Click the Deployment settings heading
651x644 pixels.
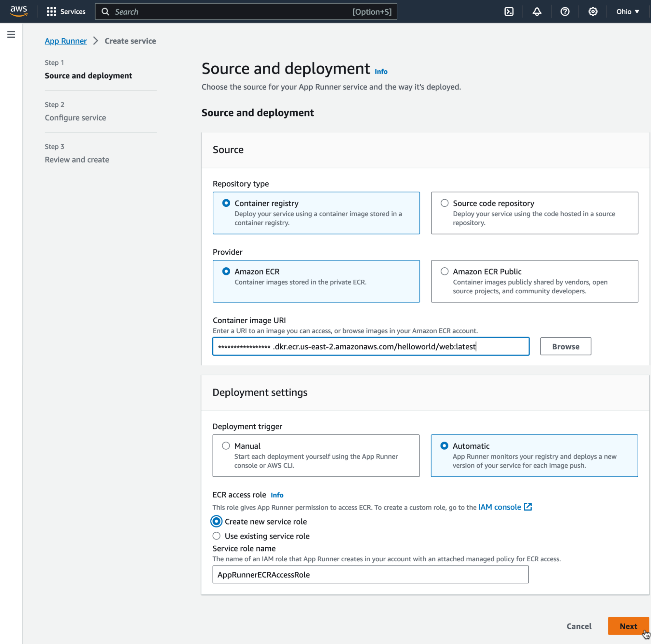pos(260,392)
